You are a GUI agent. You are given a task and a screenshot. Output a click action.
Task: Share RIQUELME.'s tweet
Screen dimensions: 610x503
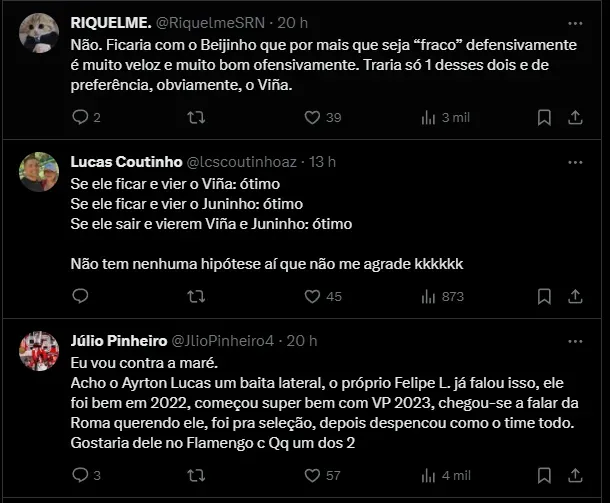[575, 118]
